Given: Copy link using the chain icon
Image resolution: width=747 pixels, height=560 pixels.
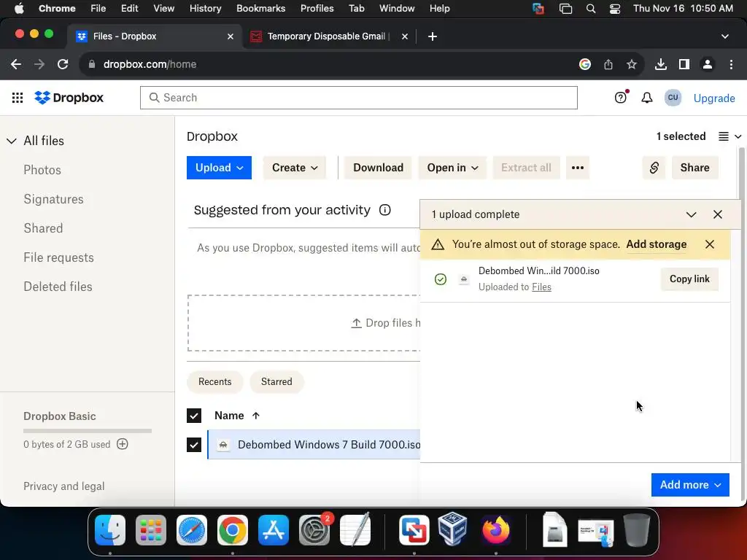Looking at the screenshot, I should point(654,168).
